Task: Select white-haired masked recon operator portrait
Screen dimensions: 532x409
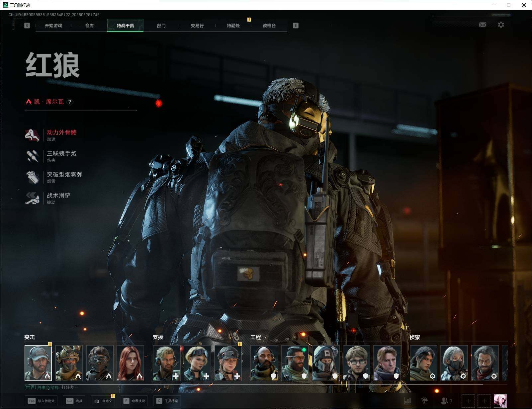Action: point(454,363)
